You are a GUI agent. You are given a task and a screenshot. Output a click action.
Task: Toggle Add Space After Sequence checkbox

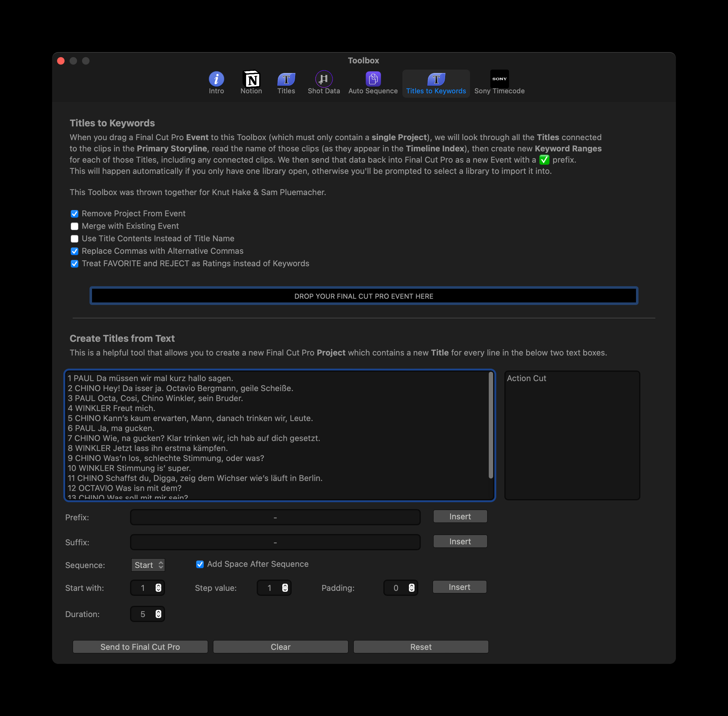tap(200, 564)
